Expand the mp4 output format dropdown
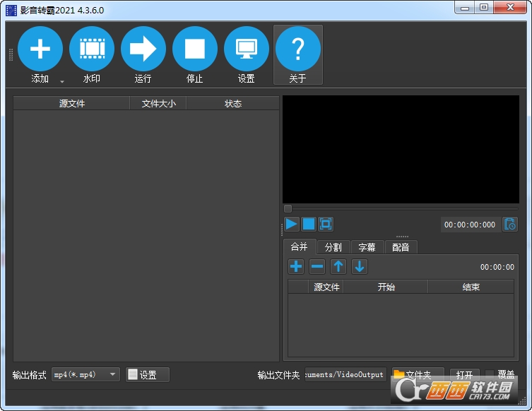The image size is (532, 411). click(113, 375)
